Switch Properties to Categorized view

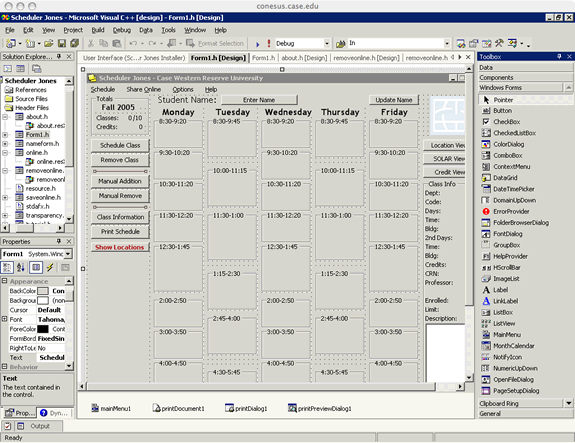7,267
